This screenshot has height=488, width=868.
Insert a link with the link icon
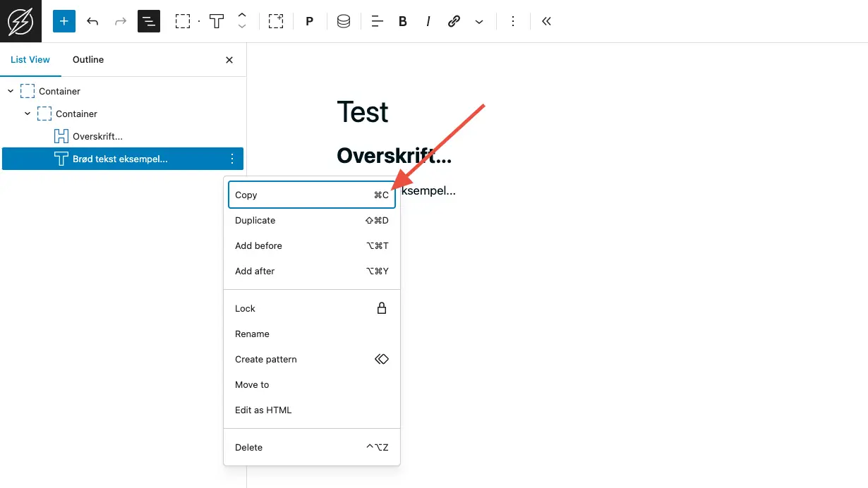point(454,21)
